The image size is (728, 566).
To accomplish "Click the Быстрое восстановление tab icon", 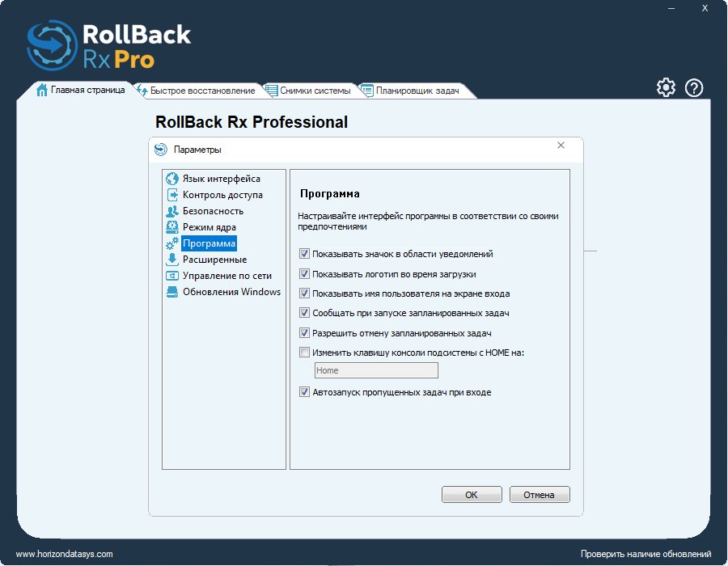I will (142, 90).
